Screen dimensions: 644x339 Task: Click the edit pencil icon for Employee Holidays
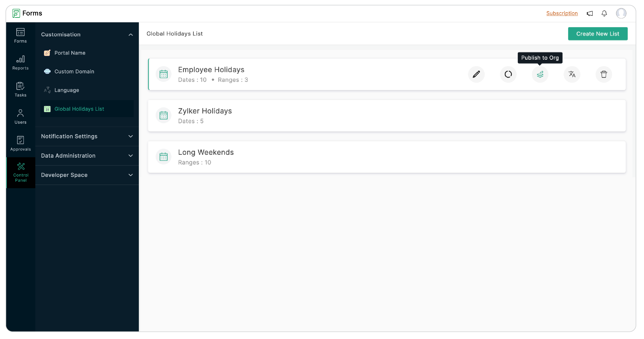pyautogui.click(x=476, y=74)
